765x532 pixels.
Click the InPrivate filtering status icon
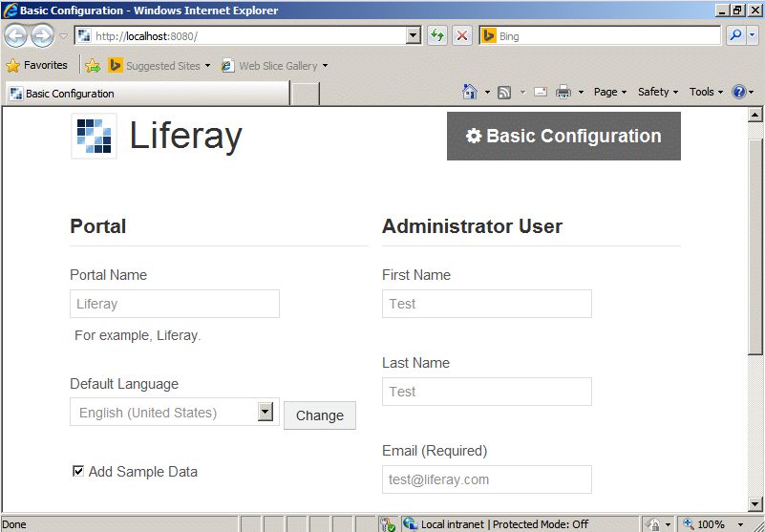(x=388, y=524)
